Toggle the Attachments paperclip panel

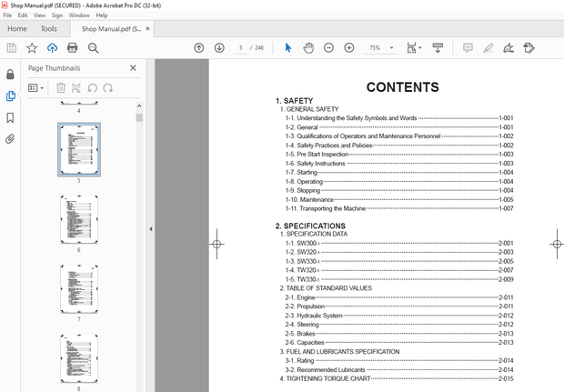click(10, 139)
